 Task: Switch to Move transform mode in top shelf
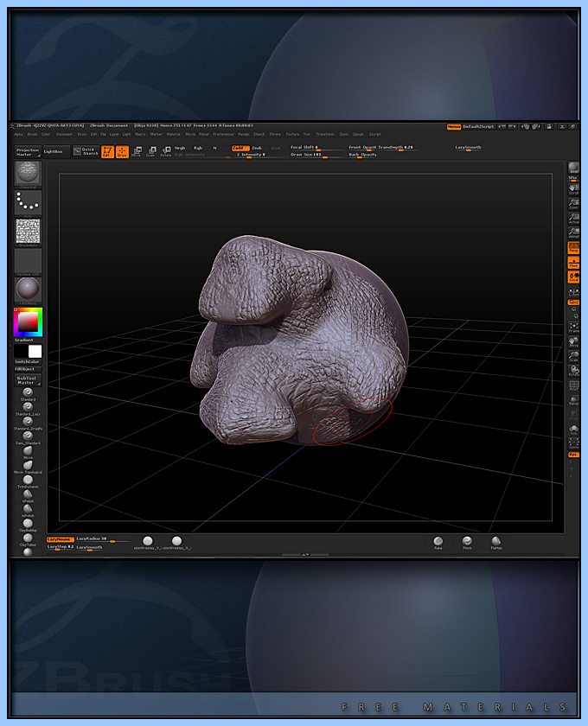[137, 152]
